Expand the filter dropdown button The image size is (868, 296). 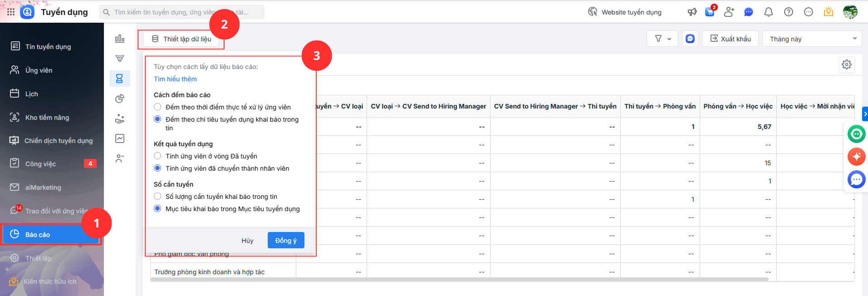pyautogui.click(x=662, y=39)
